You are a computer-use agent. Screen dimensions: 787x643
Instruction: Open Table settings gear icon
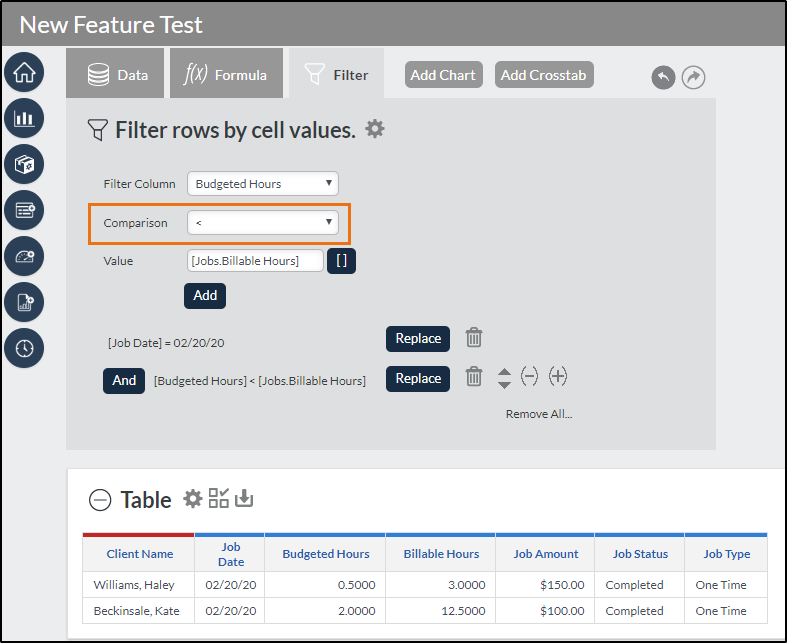click(x=193, y=498)
